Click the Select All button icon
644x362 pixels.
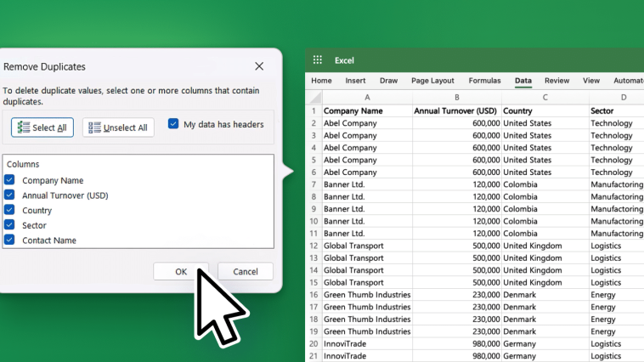[24, 127]
